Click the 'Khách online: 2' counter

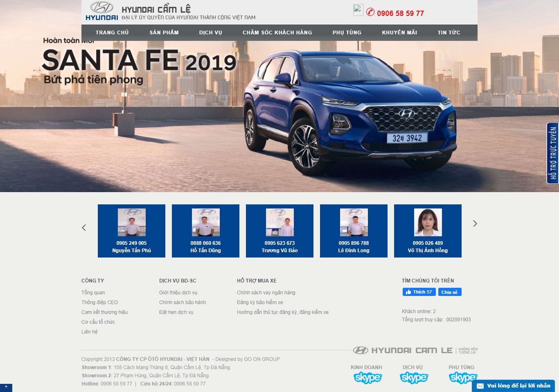point(419,311)
